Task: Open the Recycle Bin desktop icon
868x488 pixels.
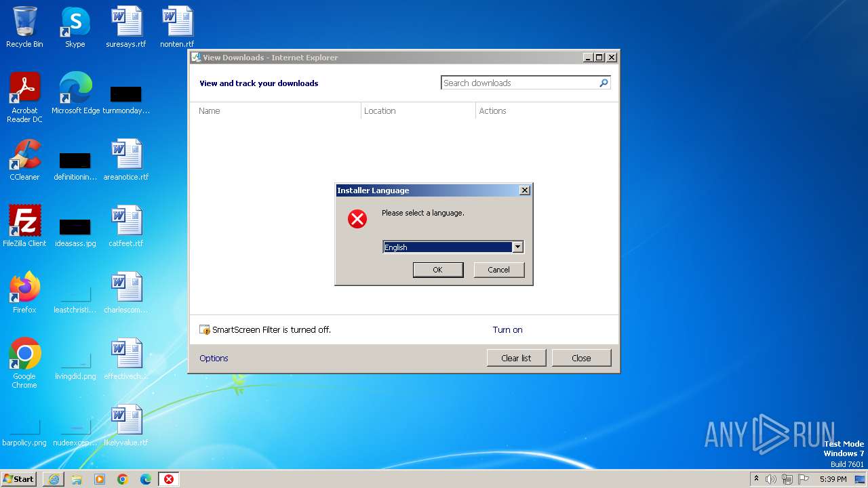Action: click(x=24, y=27)
